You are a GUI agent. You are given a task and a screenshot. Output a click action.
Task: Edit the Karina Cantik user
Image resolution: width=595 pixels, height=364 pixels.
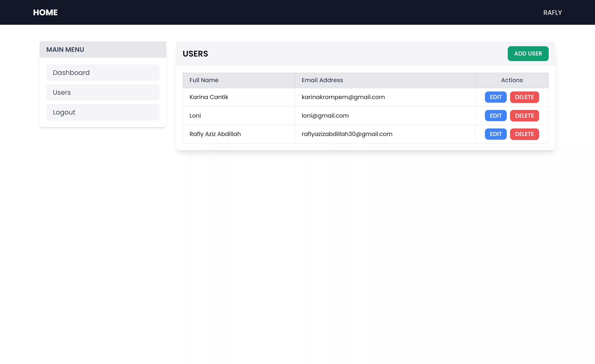coord(496,97)
